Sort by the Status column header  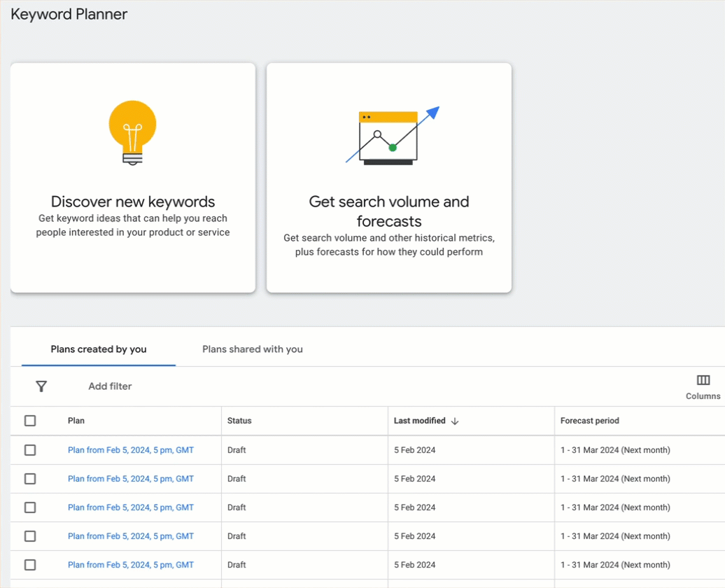[238, 421]
